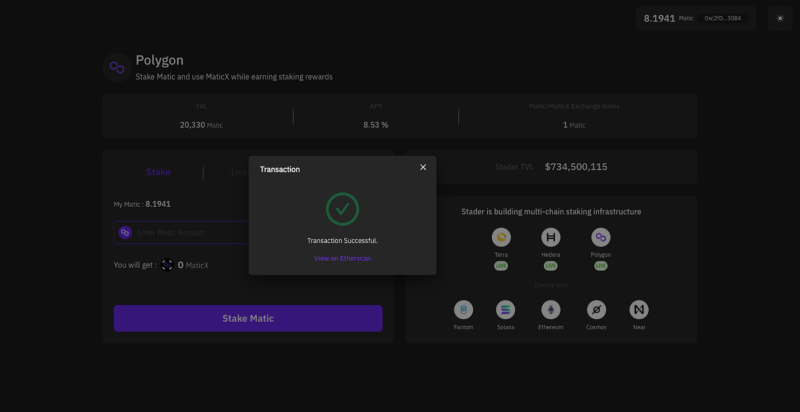800x412 pixels.
Task: Click LIVE badge under Polygon
Action: (x=601, y=266)
